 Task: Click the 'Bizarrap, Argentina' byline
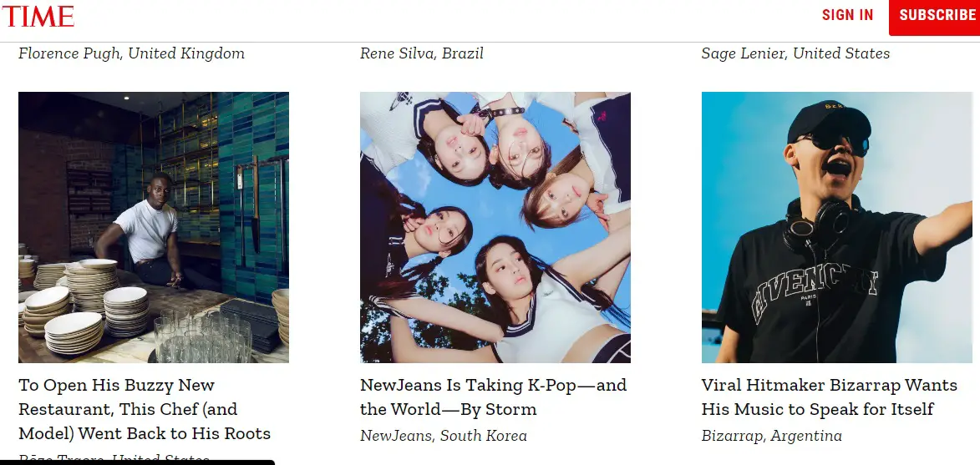[x=771, y=436]
